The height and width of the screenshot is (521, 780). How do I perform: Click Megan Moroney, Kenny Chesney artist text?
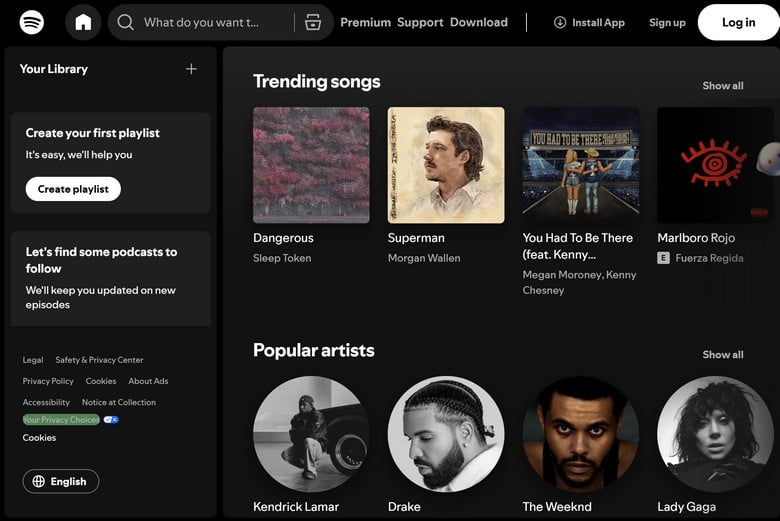[x=579, y=282]
